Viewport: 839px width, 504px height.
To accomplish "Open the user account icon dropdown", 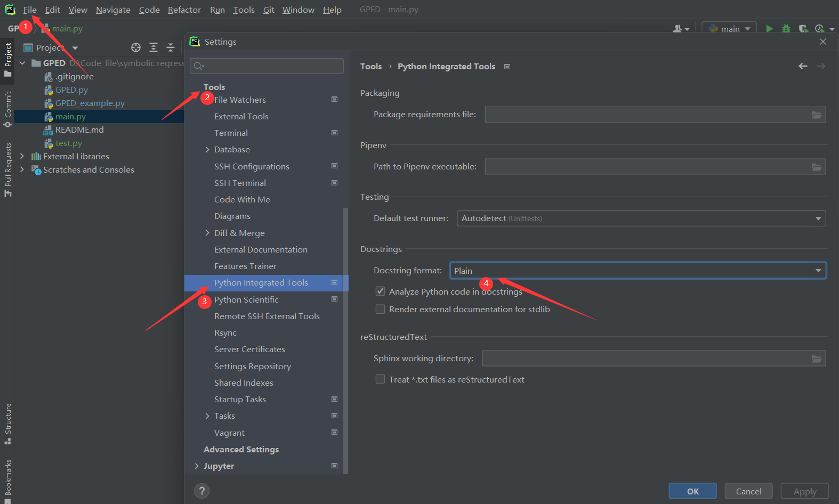I will click(681, 29).
